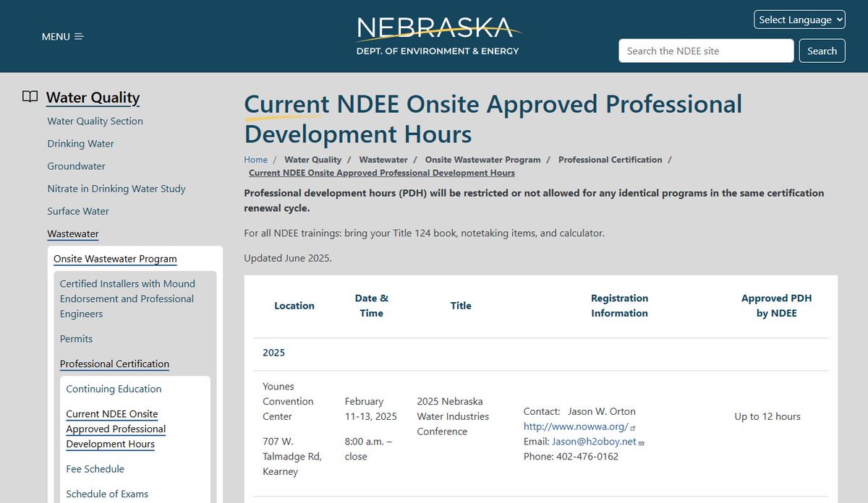Screen dimensions: 868x503
Task: Click the Nebraska DEPT. OF ENVIRONMENT & ENERGY logo
Action: (x=437, y=35)
